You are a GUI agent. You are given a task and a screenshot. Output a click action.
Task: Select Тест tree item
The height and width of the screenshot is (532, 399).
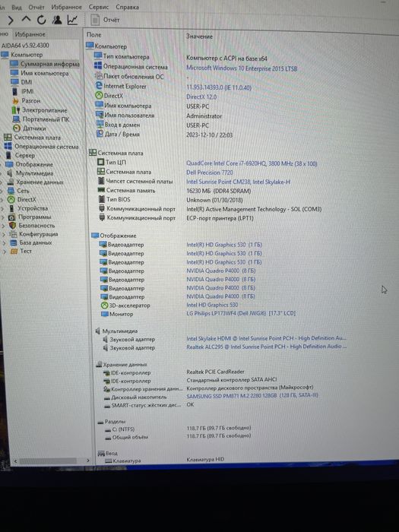(x=21, y=251)
